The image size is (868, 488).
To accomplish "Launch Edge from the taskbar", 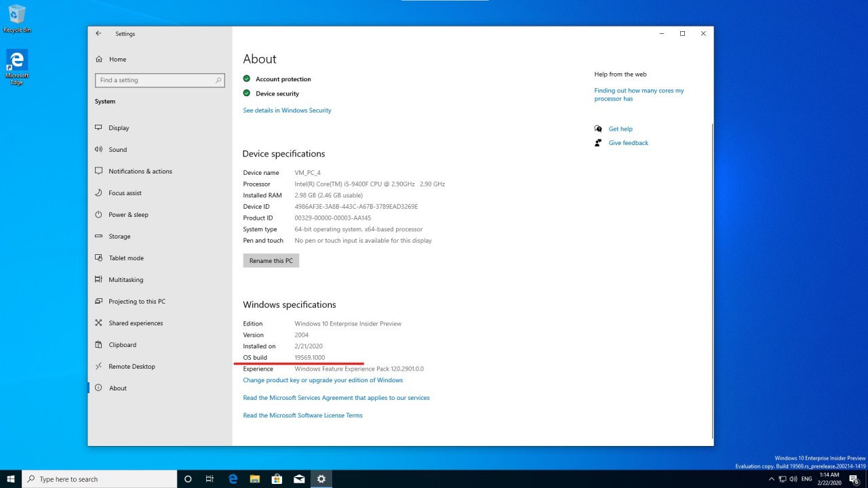I will tap(233, 479).
